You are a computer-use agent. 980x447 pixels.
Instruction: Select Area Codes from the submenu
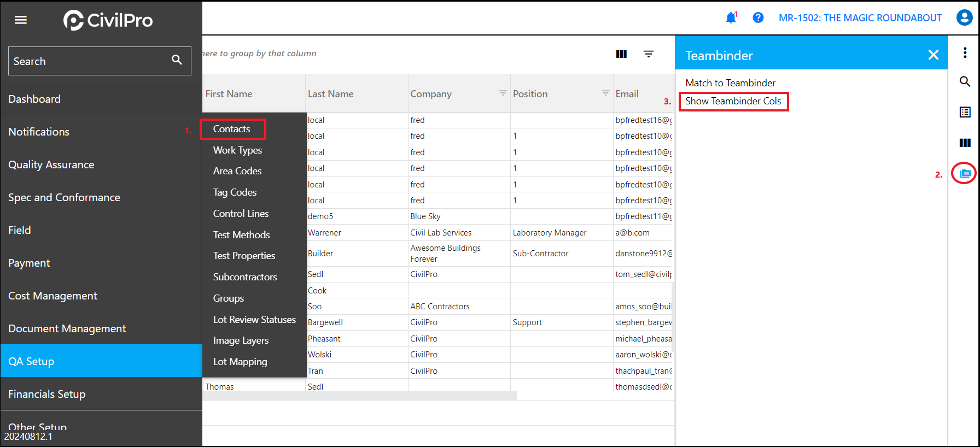click(237, 171)
